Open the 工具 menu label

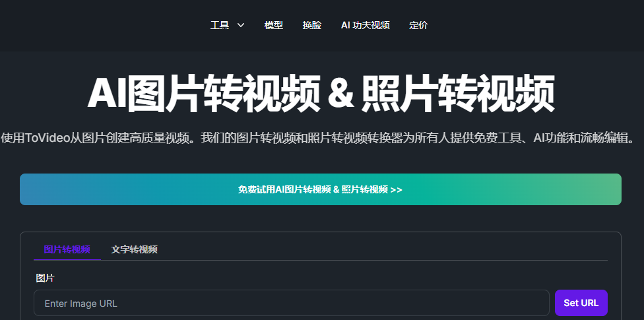[220, 26]
